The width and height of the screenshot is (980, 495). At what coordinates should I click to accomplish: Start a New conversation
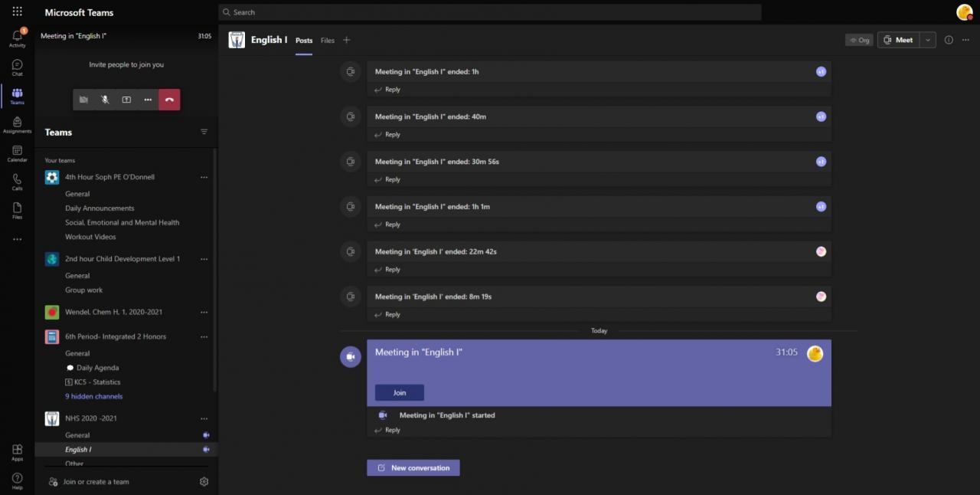pyautogui.click(x=413, y=467)
